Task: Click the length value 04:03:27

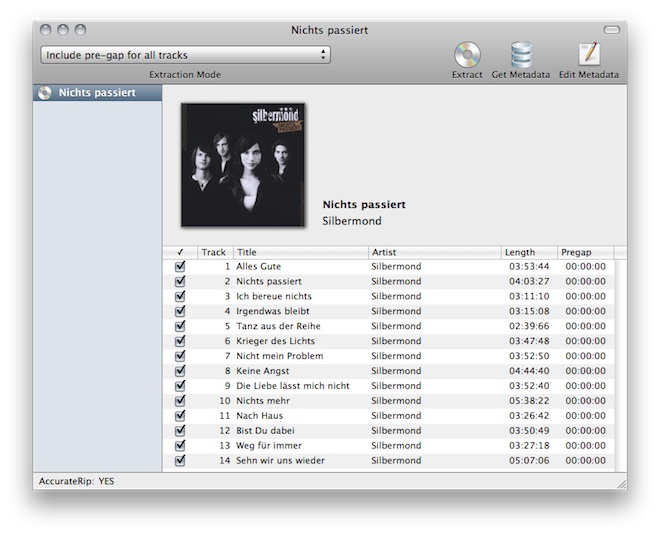Action: click(529, 281)
